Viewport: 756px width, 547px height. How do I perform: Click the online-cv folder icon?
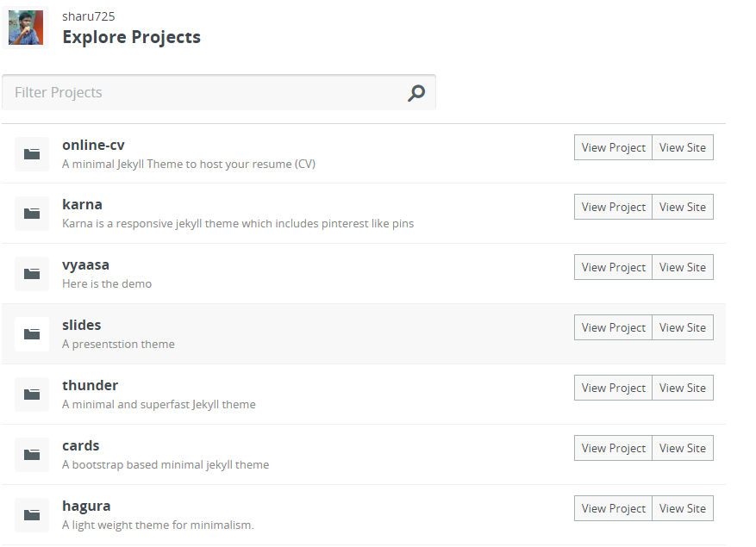click(x=32, y=154)
